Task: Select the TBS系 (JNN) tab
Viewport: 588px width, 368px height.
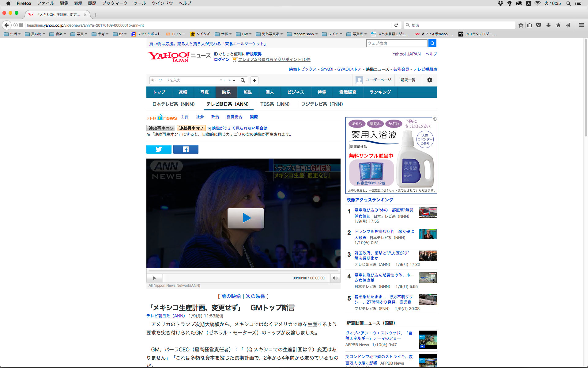Action: [275, 104]
